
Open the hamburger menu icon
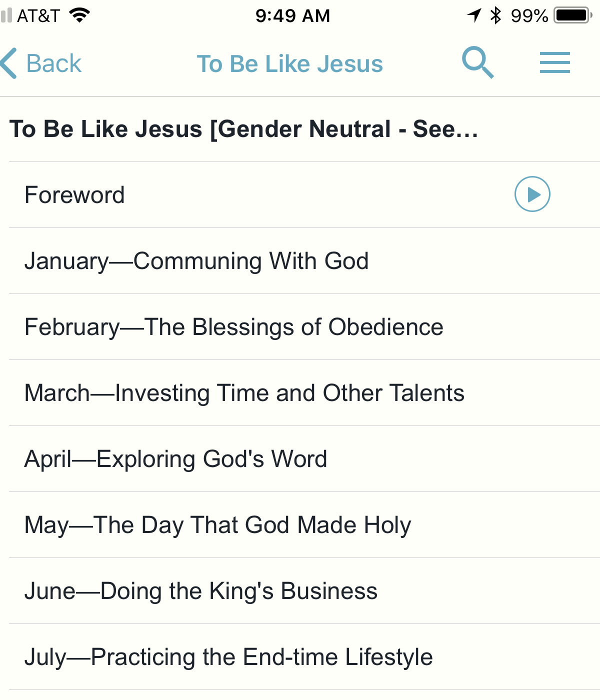click(x=554, y=62)
